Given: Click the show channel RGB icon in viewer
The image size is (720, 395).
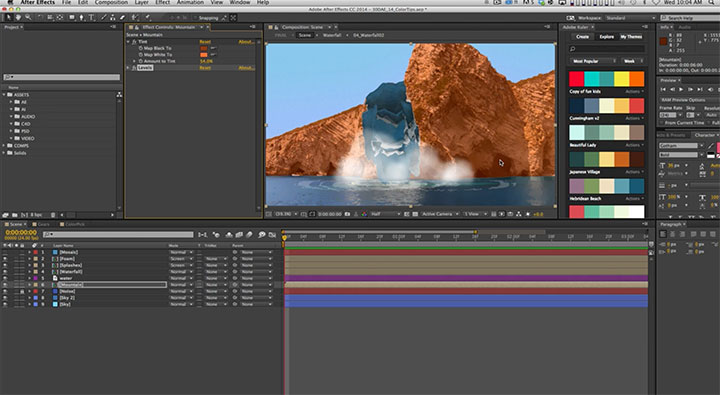Looking at the screenshot, I should pos(364,214).
